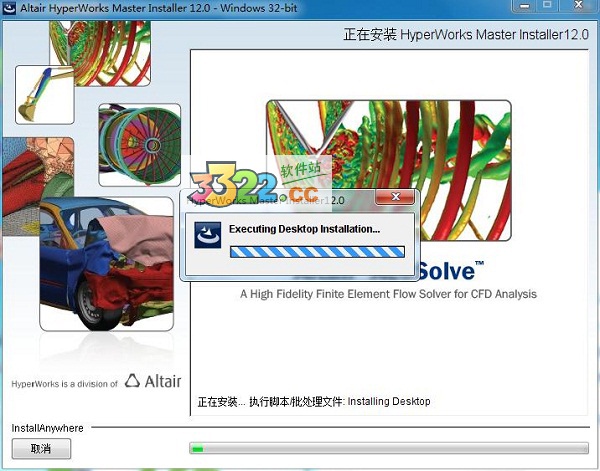This screenshot has height=471, width=600.
Task: Click the excavator arm thumbnail
Action: click(x=45, y=95)
